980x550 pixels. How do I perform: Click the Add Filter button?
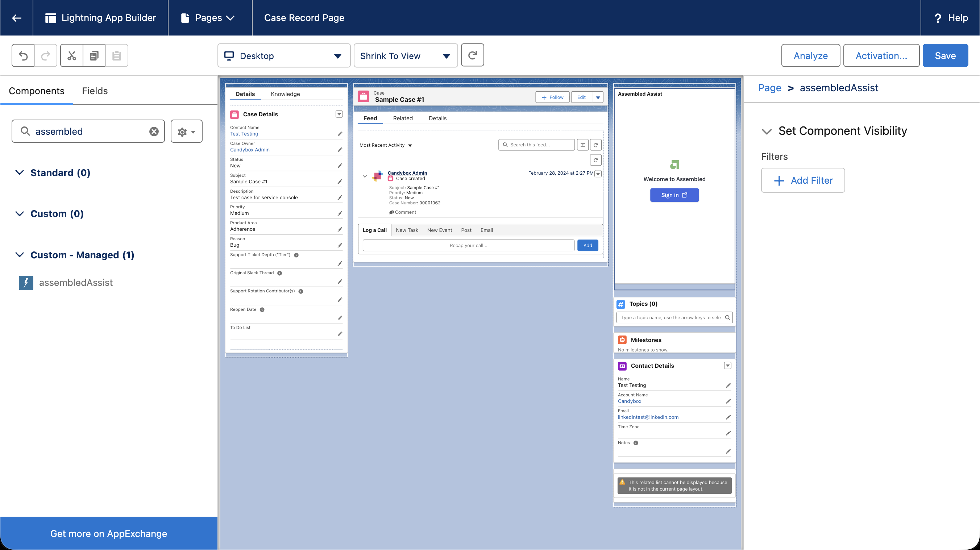point(803,180)
